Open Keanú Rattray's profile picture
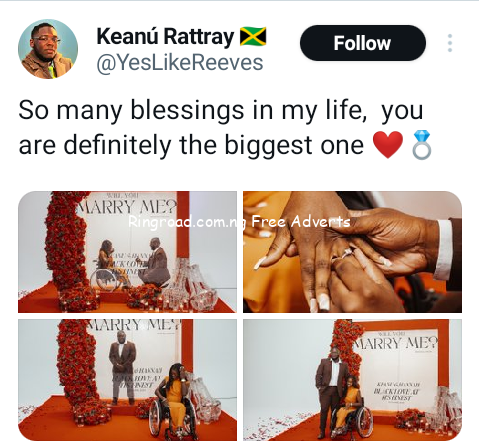The image size is (479, 447). [48, 49]
